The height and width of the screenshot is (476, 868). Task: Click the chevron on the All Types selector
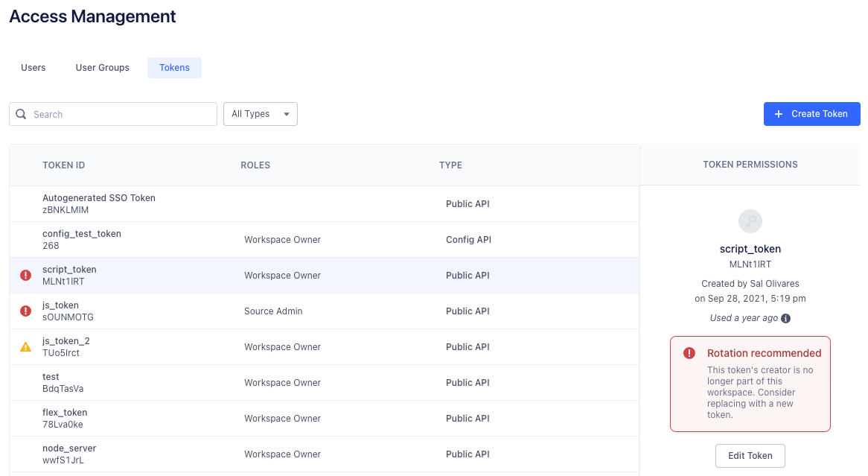tap(287, 113)
